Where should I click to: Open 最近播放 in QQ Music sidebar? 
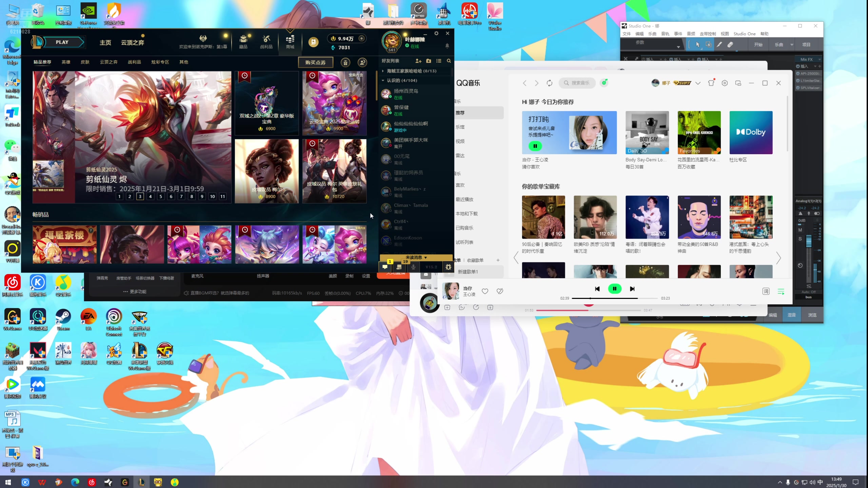point(465,199)
